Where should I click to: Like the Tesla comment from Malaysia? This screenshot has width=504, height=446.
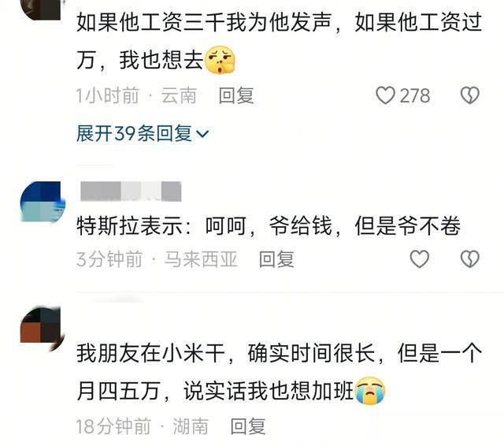pyautogui.click(x=419, y=259)
